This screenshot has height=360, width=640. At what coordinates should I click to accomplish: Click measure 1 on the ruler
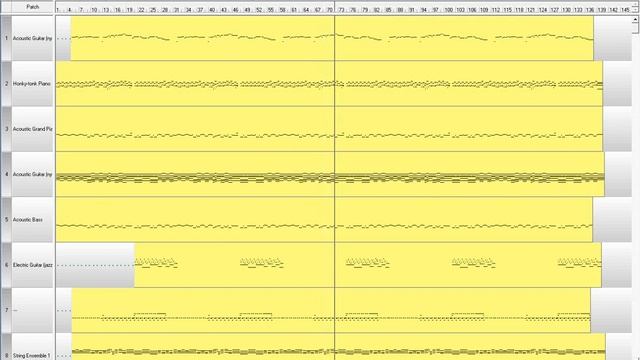click(x=58, y=10)
